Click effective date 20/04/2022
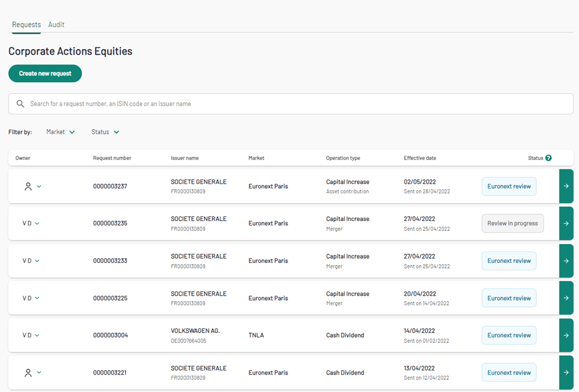 point(420,294)
